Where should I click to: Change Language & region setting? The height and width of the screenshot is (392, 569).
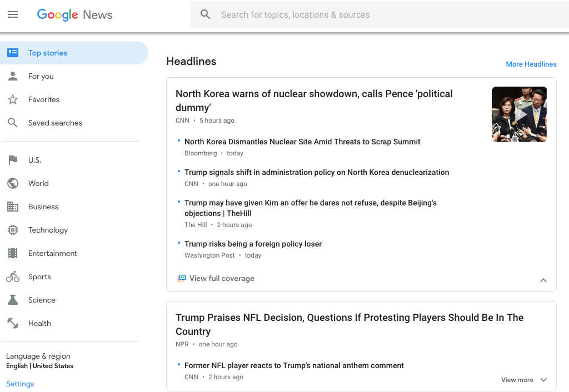click(x=39, y=361)
